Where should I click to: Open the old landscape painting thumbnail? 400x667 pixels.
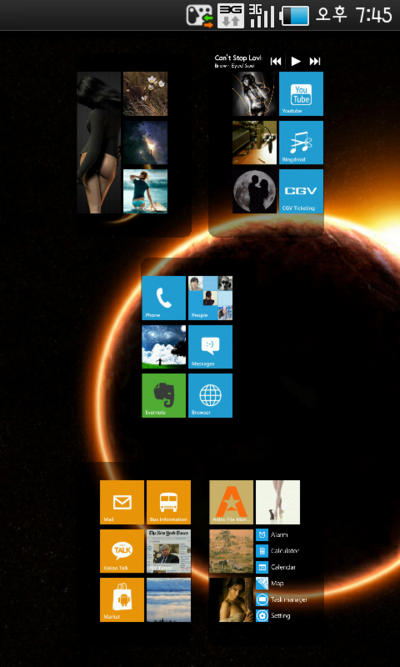231,551
